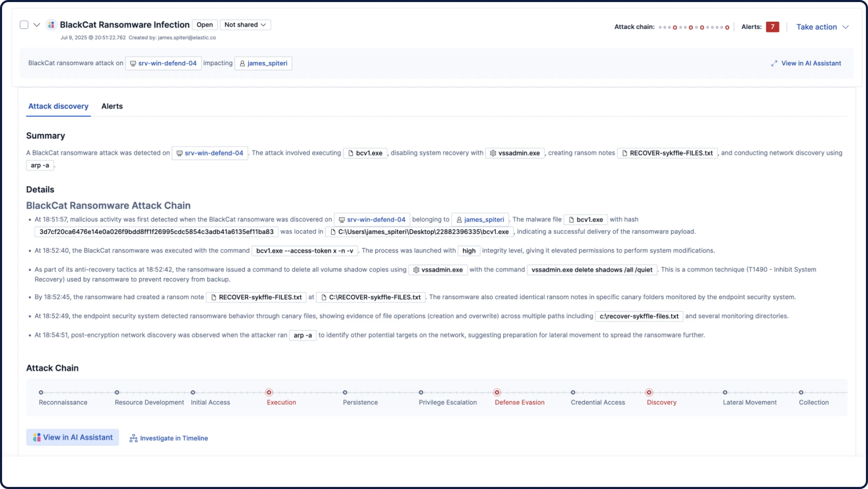Screen dimensions: 868x489
Task: Click Collection marker on attack chain
Action: (x=801, y=392)
